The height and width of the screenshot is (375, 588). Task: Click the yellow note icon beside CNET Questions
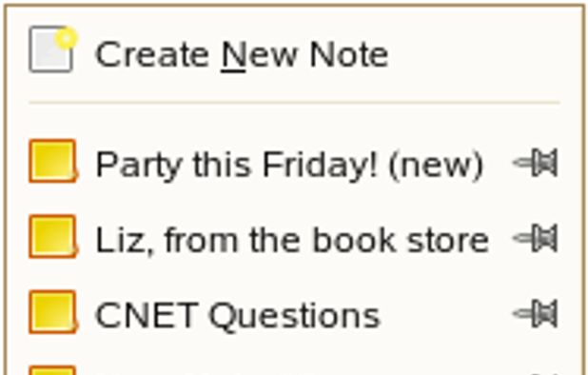(53, 312)
